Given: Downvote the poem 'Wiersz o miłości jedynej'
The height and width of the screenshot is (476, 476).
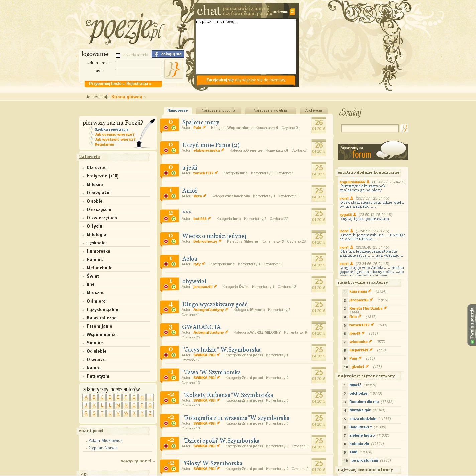Looking at the screenshot, I should coord(166,241).
